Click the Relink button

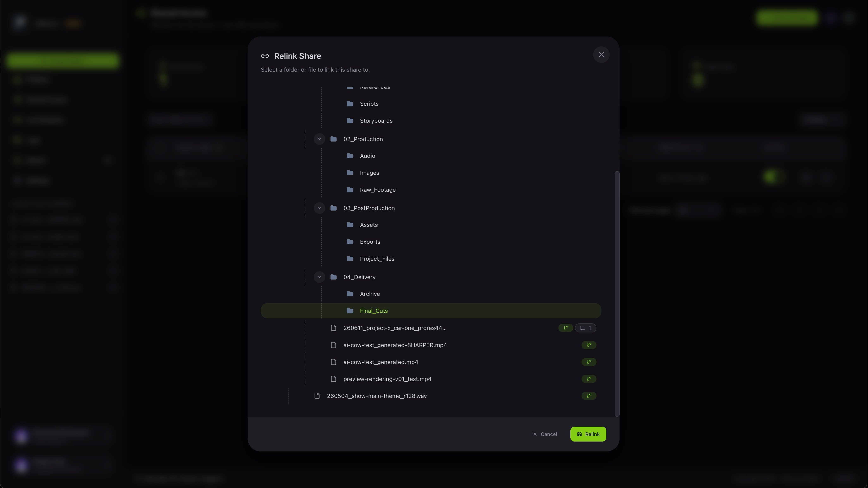click(588, 434)
